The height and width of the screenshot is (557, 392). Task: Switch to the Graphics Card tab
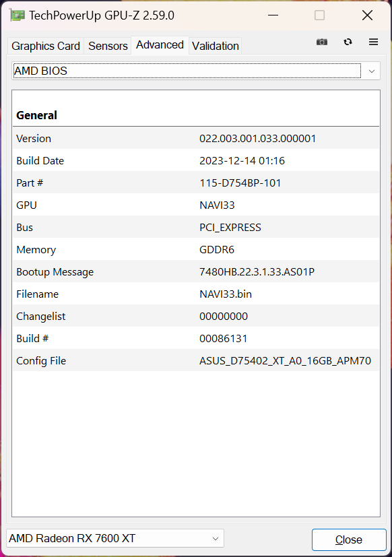(x=46, y=46)
